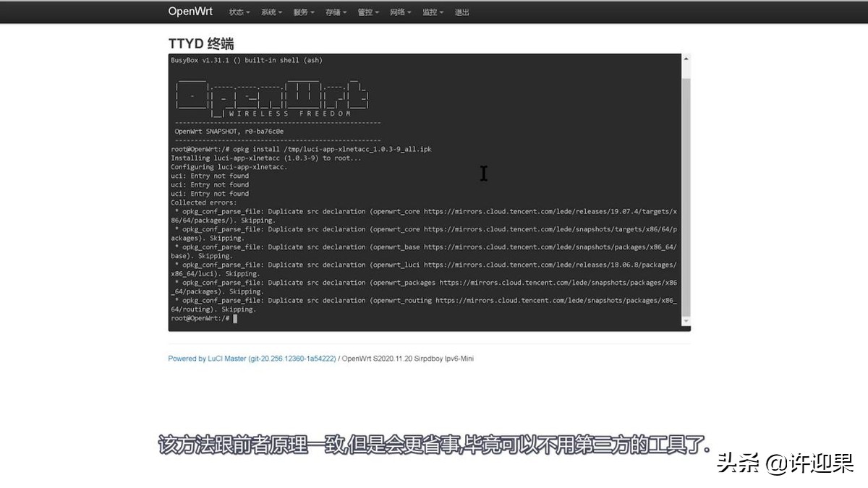Open the 服务 menu
The image size is (868, 488).
[x=304, y=12]
